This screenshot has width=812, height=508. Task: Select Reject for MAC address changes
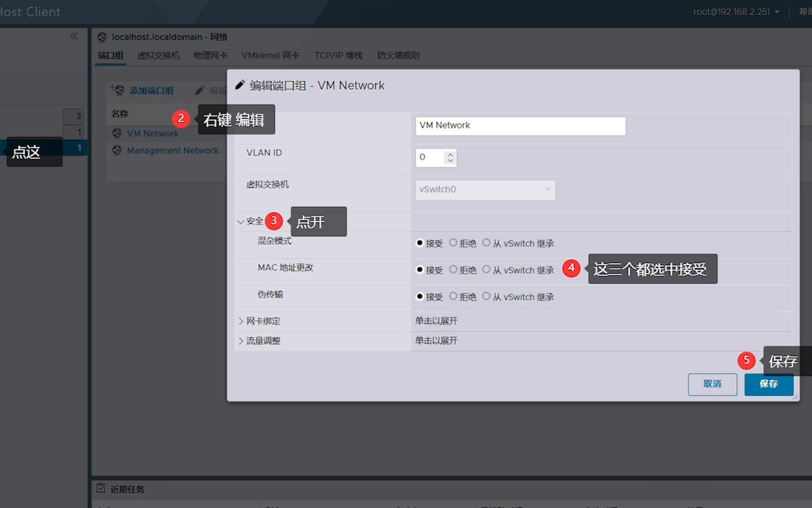pos(453,270)
